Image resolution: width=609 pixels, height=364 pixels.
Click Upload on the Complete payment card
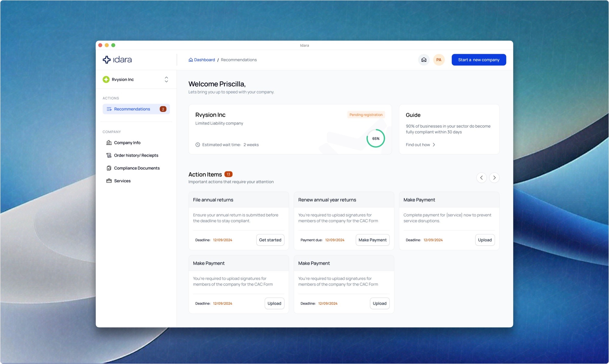[485, 240]
